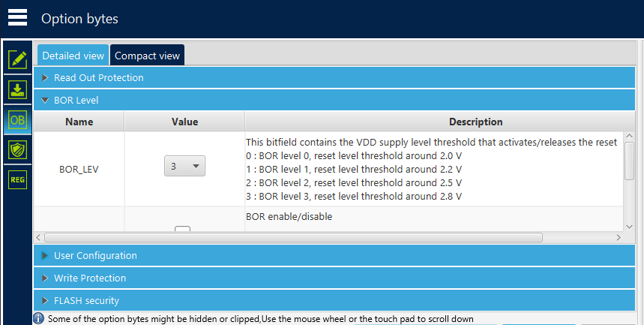Click the 'This bitfield contains the VDD' description line
644x325 pixels.
432,143
